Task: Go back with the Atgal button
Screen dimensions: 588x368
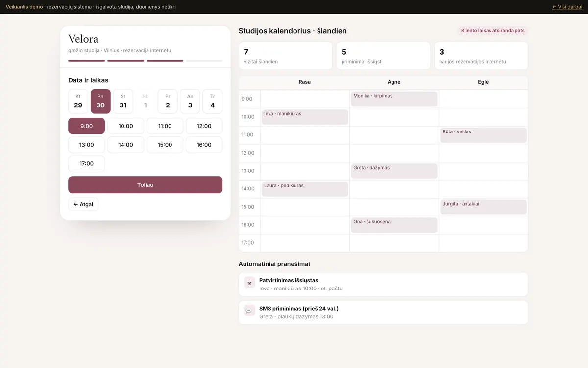Action: coord(83,204)
